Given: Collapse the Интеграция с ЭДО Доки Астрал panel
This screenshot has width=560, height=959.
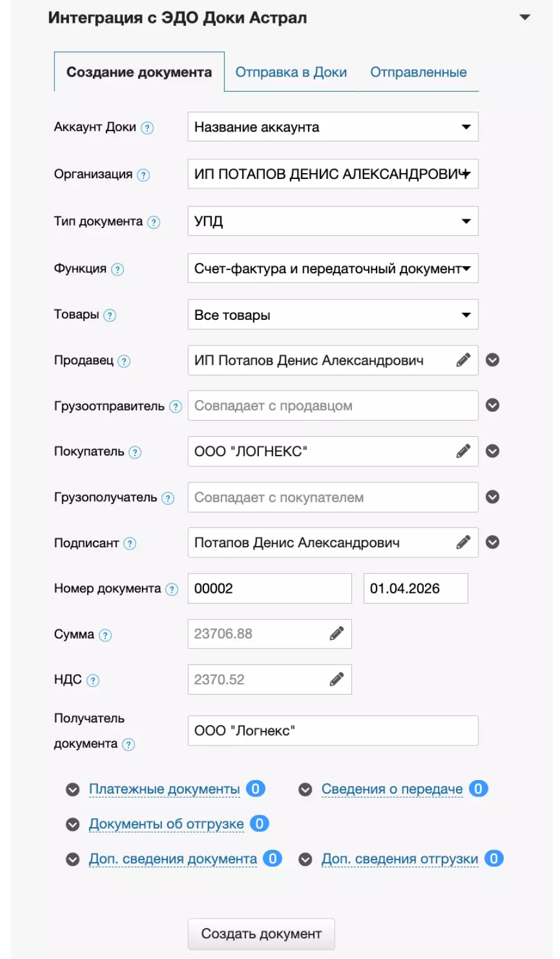Looking at the screenshot, I should [x=525, y=18].
